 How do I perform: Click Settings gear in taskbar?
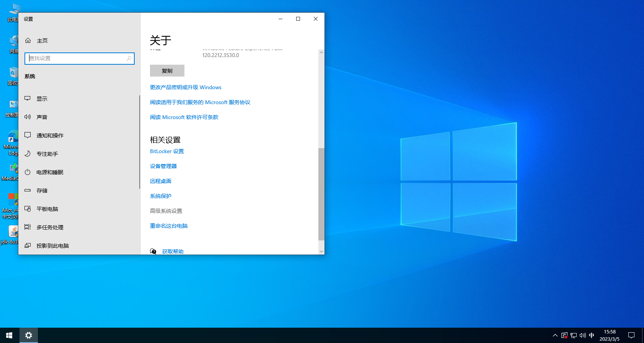(x=28, y=335)
